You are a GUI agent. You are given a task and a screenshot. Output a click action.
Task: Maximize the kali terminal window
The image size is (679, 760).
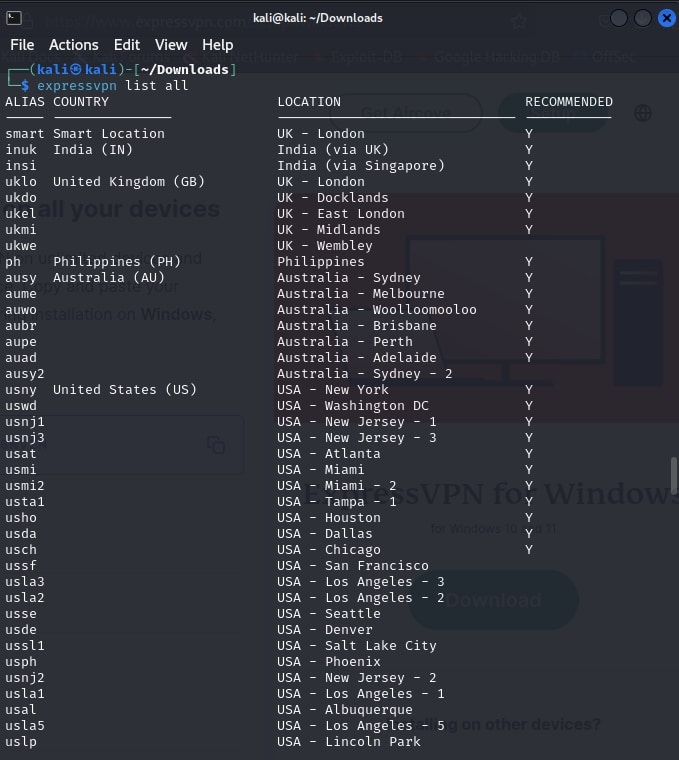pyautogui.click(x=643, y=18)
